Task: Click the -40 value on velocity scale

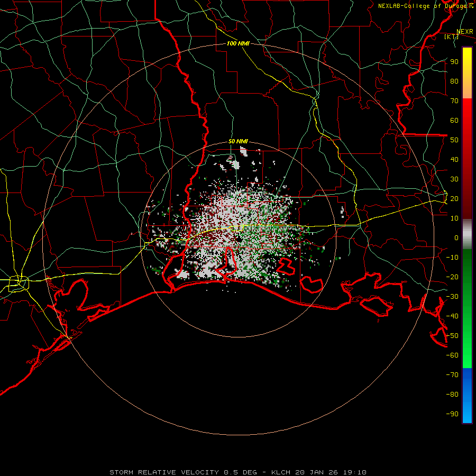Action: (x=452, y=316)
